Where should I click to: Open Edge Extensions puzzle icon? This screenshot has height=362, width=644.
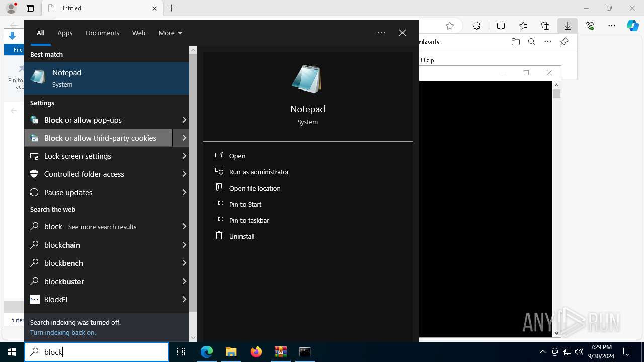(x=476, y=26)
